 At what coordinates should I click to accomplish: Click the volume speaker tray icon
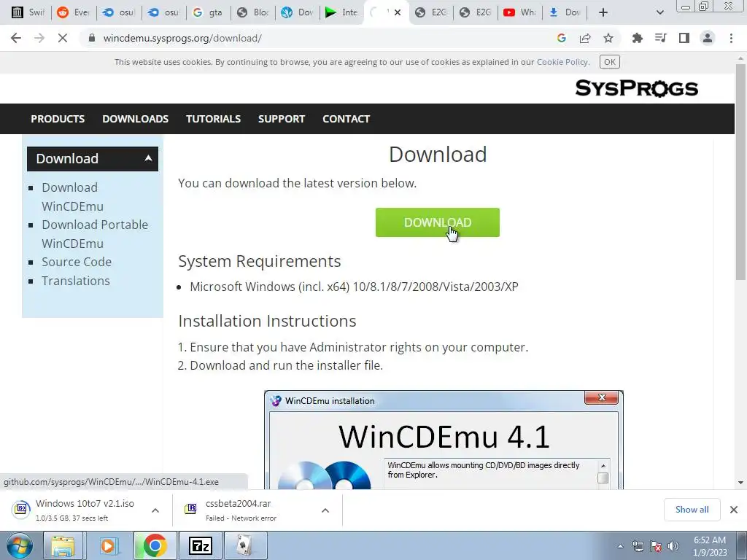click(x=673, y=546)
